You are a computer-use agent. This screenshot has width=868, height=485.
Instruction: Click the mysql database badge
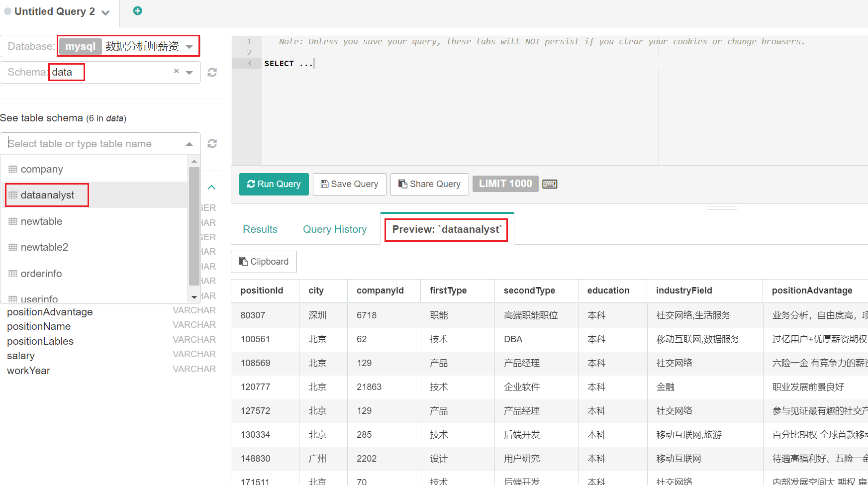click(80, 46)
